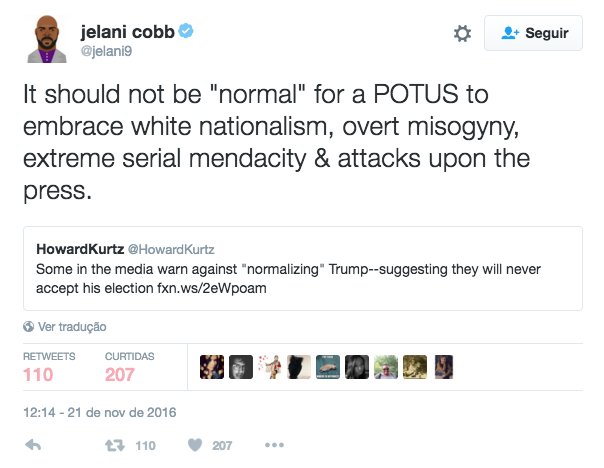Open the @jelani9 handle
The height and width of the screenshot is (468, 604).
pos(106,51)
